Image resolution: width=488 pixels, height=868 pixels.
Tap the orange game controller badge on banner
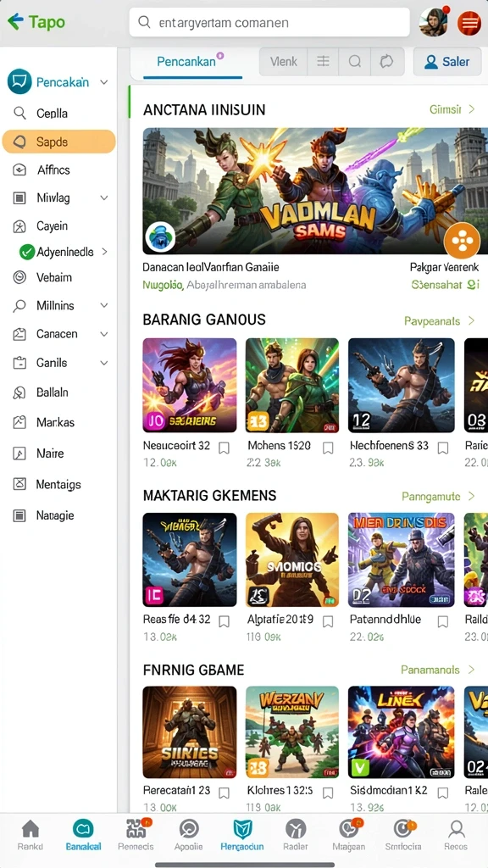[x=462, y=240]
